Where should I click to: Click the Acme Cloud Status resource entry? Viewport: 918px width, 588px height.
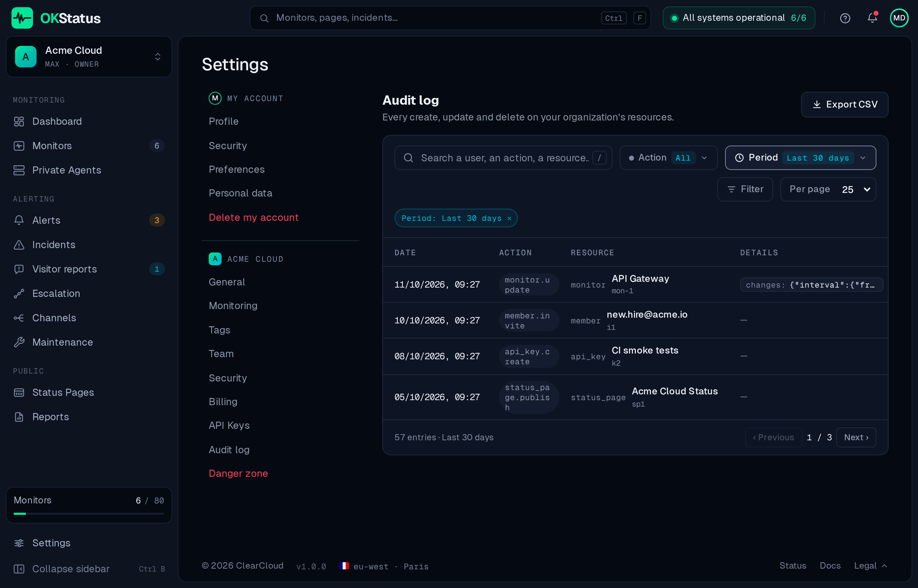(x=675, y=392)
